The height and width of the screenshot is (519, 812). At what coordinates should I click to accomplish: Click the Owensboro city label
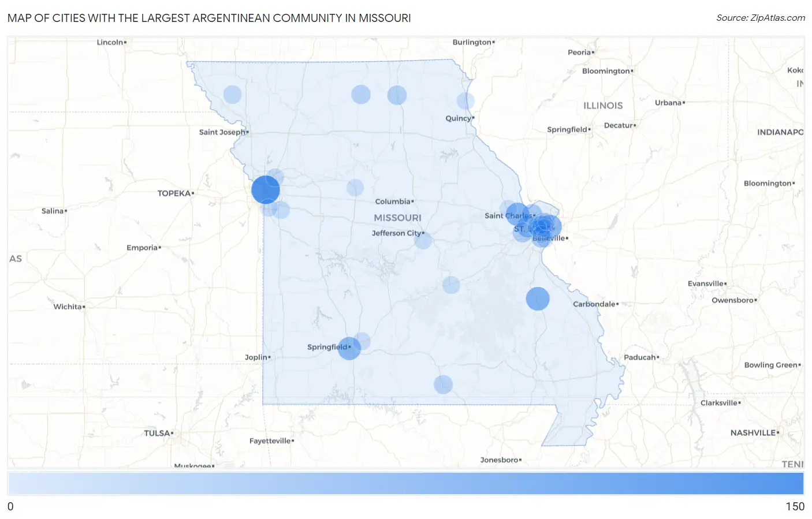click(733, 300)
